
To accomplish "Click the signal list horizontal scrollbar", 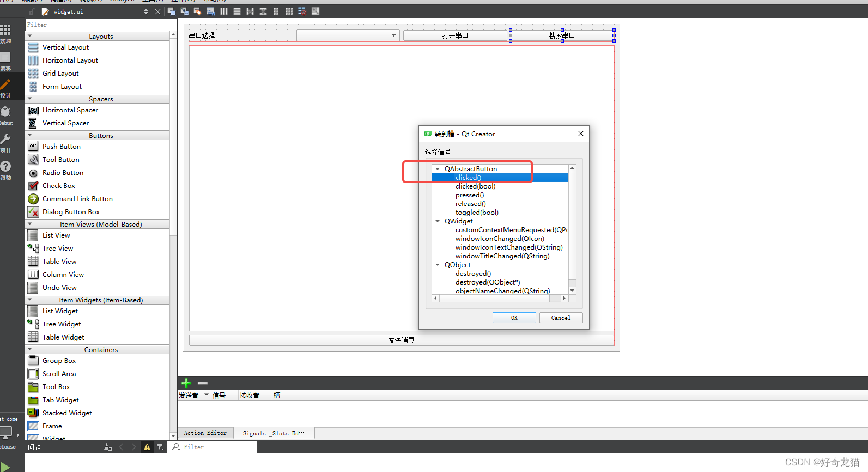I will coord(500,298).
